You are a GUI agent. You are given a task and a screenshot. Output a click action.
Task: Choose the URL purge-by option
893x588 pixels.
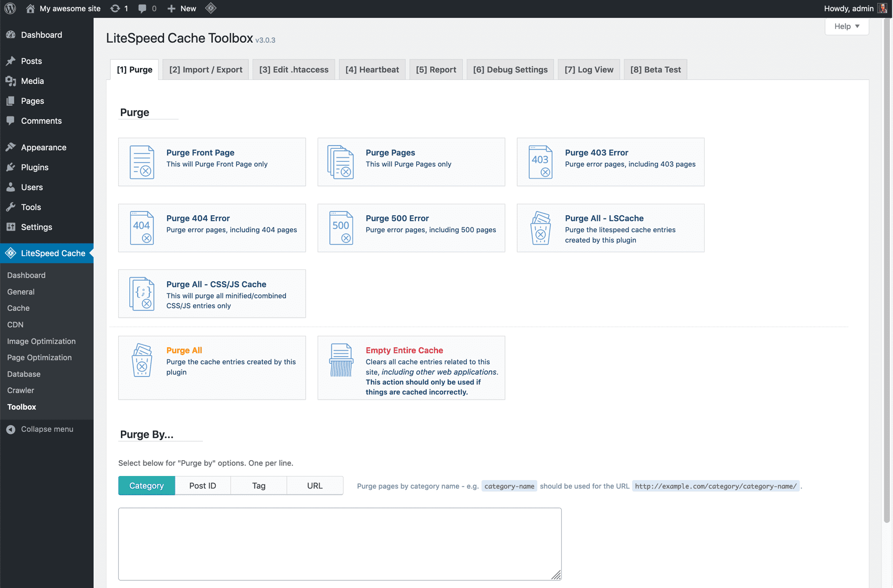pyautogui.click(x=314, y=485)
